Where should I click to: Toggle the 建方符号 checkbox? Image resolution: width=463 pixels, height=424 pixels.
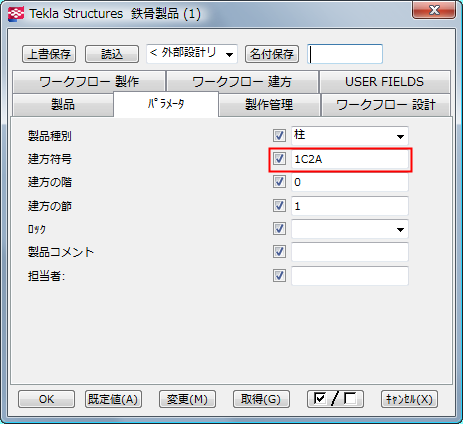[x=279, y=159]
